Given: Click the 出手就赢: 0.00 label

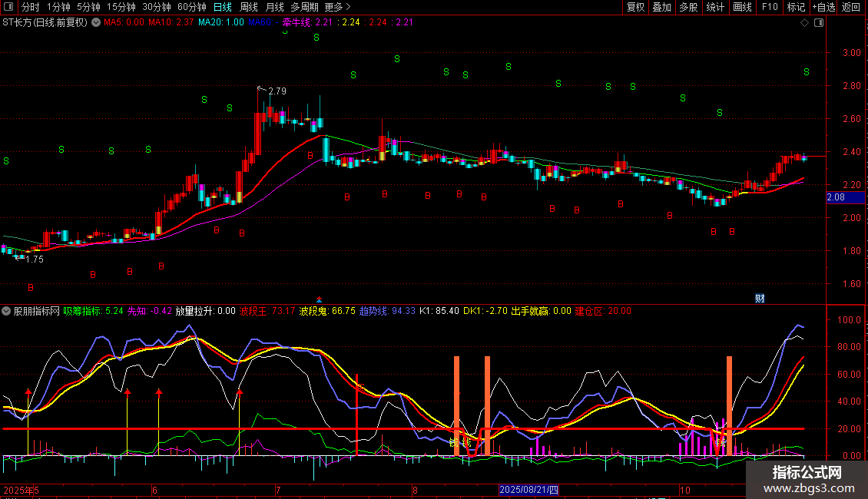Looking at the screenshot, I should point(541,312).
